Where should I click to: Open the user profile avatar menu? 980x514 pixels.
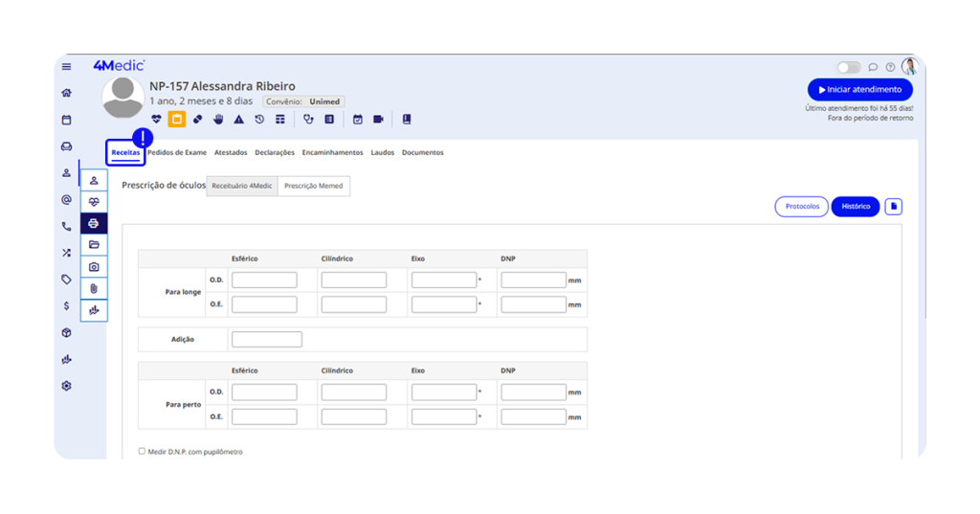(909, 66)
